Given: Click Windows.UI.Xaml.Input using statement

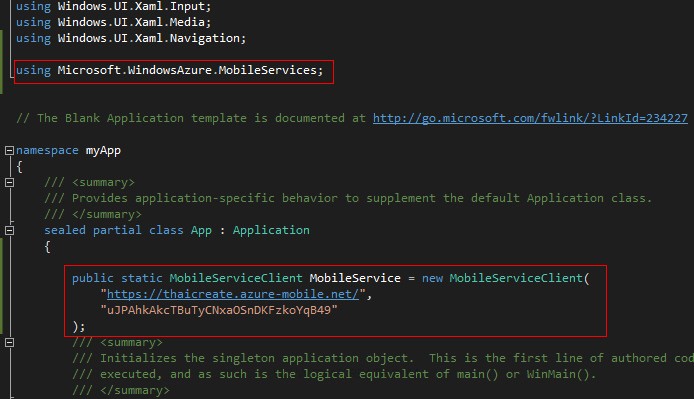Looking at the screenshot, I should pos(113,6).
